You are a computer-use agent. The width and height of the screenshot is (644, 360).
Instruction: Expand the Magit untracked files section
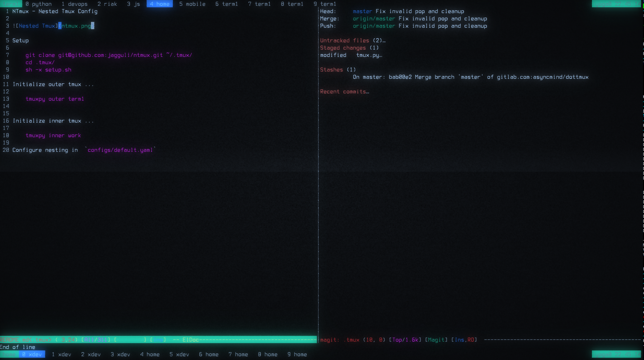pyautogui.click(x=345, y=40)
